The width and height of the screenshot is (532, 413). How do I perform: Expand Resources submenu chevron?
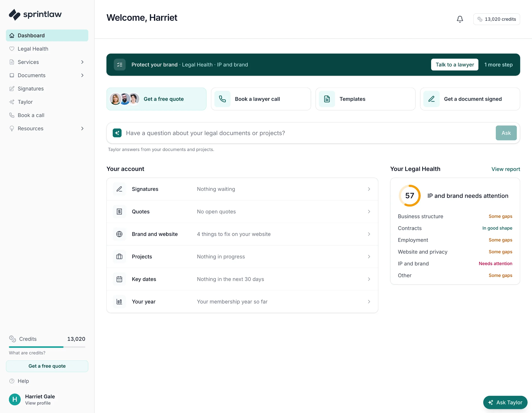[x=82, y=129]
